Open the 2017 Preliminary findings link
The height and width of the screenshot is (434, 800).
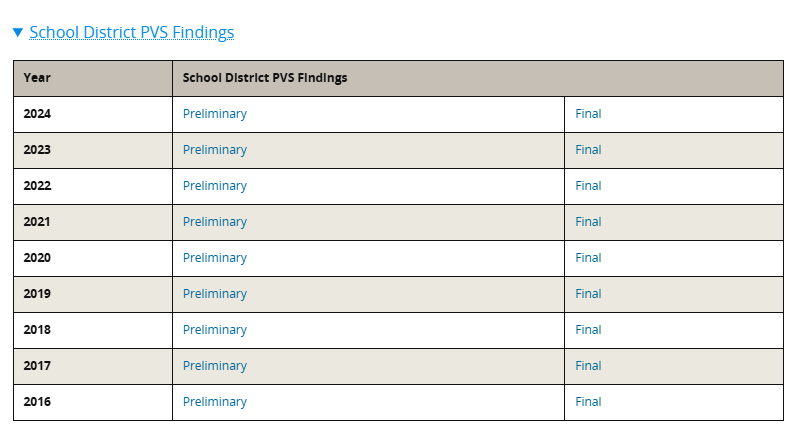(x=215, y=366)
